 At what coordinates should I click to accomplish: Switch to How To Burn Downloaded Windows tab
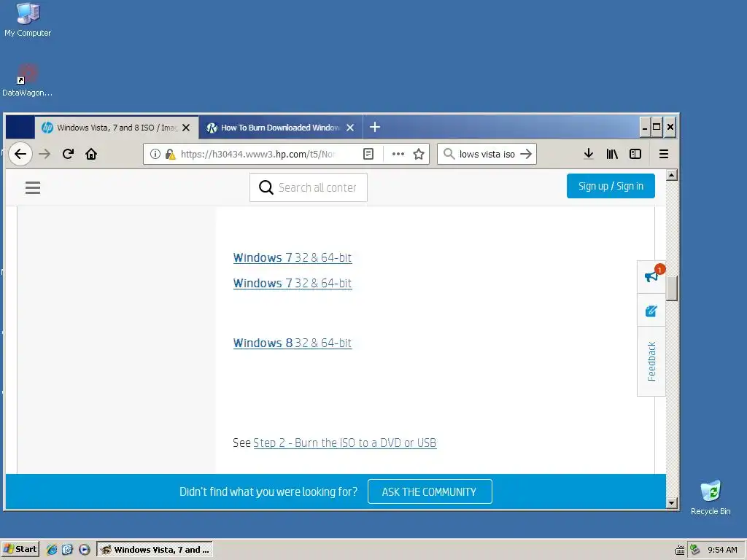[281, 128]
